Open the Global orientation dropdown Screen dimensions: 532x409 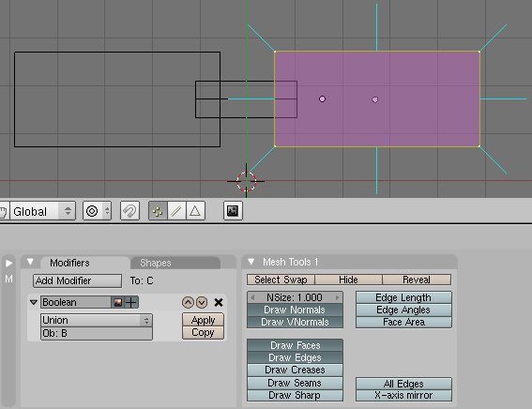(x=42, y=211)
